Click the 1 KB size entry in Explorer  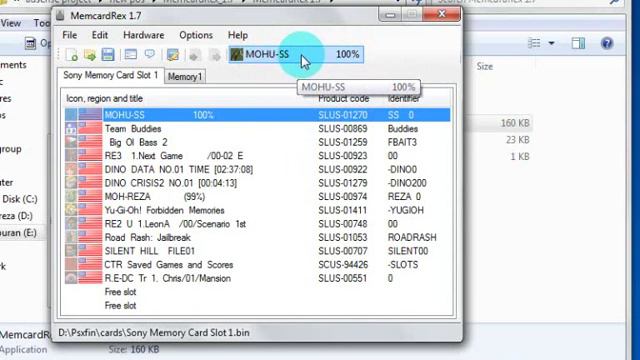[520, 156]
